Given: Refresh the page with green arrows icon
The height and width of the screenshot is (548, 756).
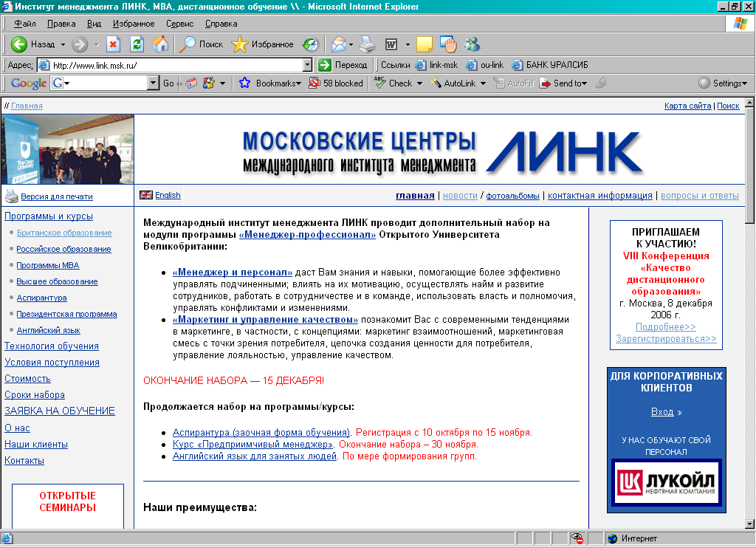Looking at the screenshot, I should [137, 44].
